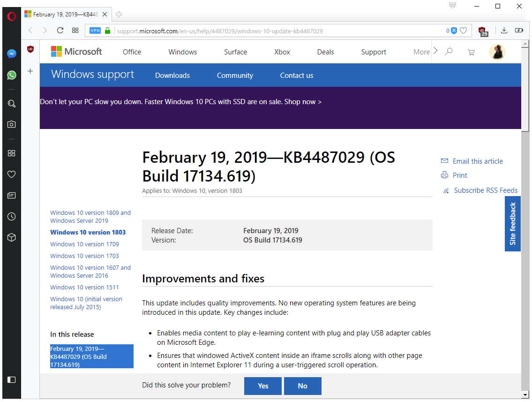Open the Surface menu item
This screenshot has width=532, height=402.
point(235,52)
